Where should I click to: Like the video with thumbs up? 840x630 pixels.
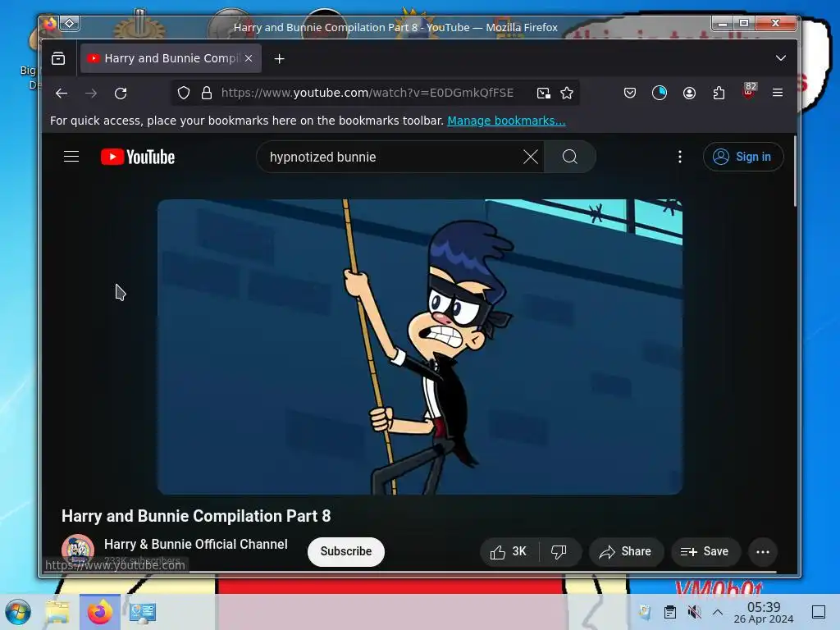click(x=509, y=552)
